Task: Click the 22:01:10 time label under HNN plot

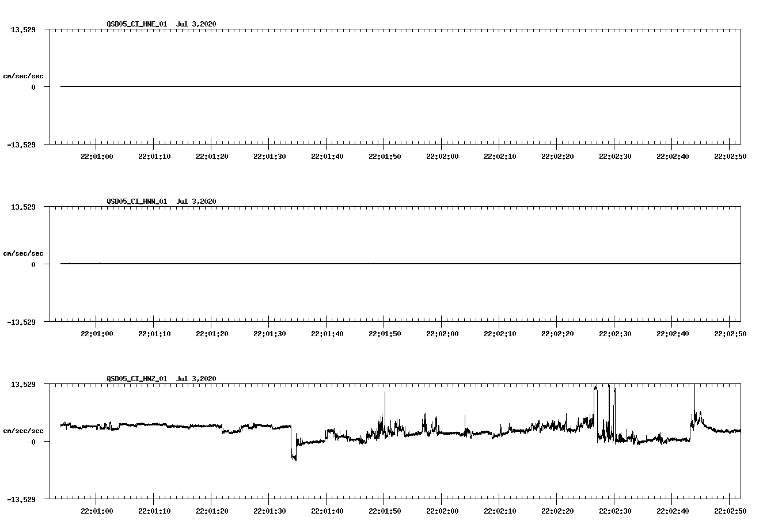Action: (x=154, y=334)
